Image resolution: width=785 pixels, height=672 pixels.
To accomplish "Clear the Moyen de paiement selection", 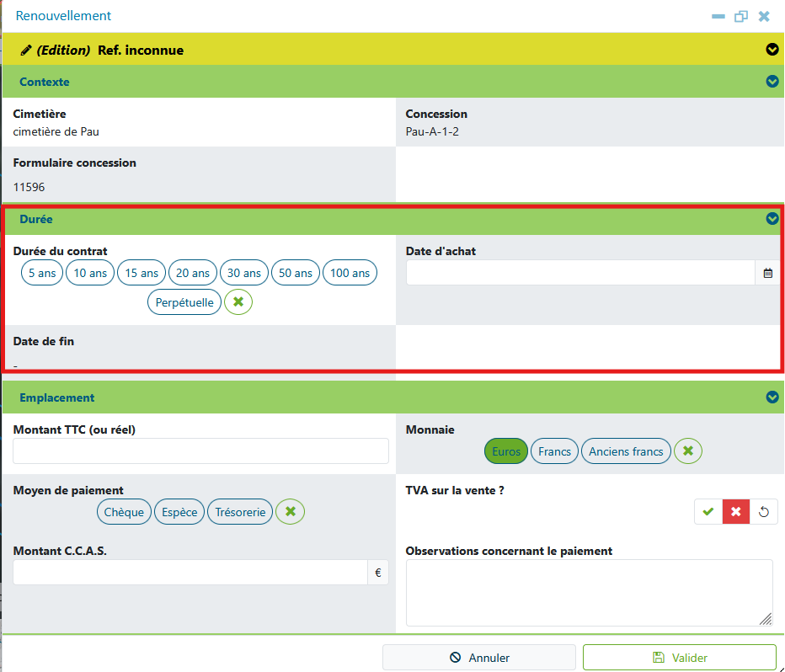I will pyautogui.click(x=291, y=511).
